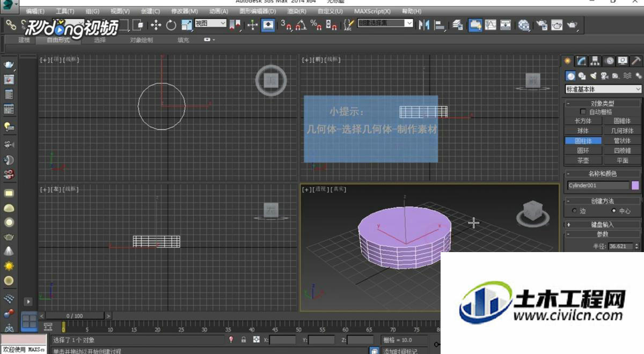Select the 中心 creation method radio
This screenshot has height=354, width=644.
(614, 211)
